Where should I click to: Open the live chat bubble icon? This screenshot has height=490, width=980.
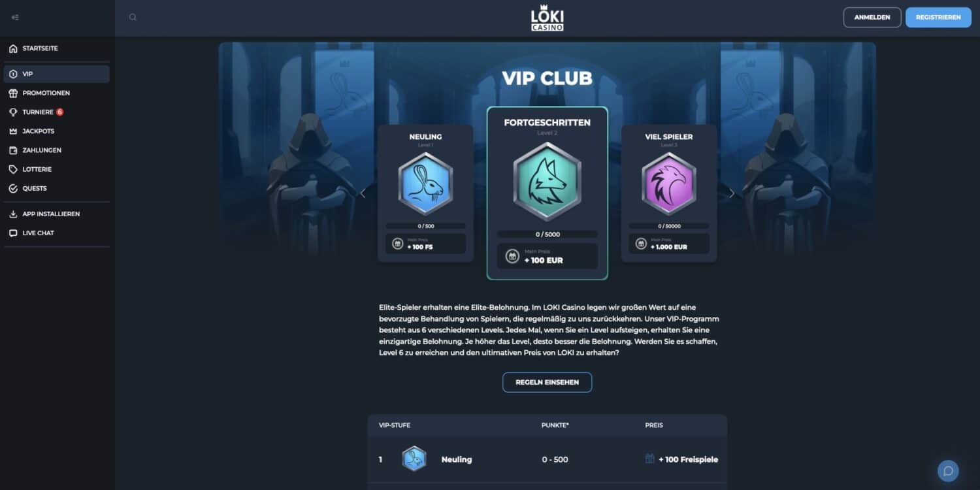[948, 471]
